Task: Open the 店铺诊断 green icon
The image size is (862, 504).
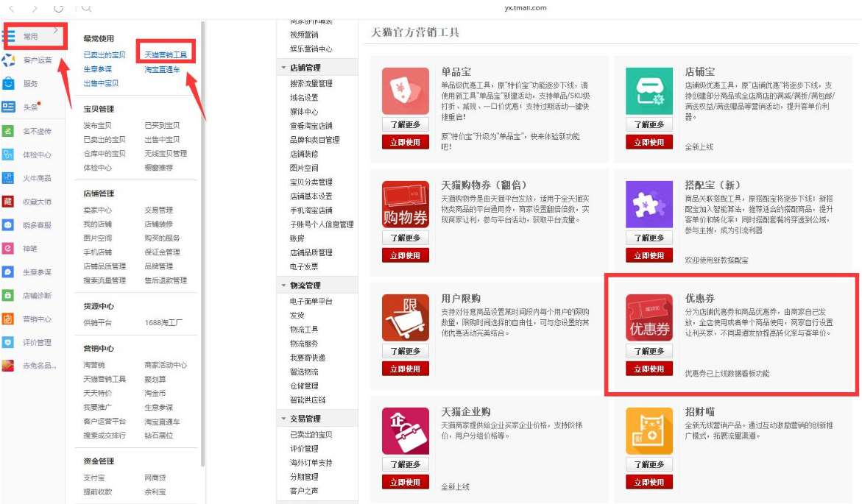Action: [7, 295]
